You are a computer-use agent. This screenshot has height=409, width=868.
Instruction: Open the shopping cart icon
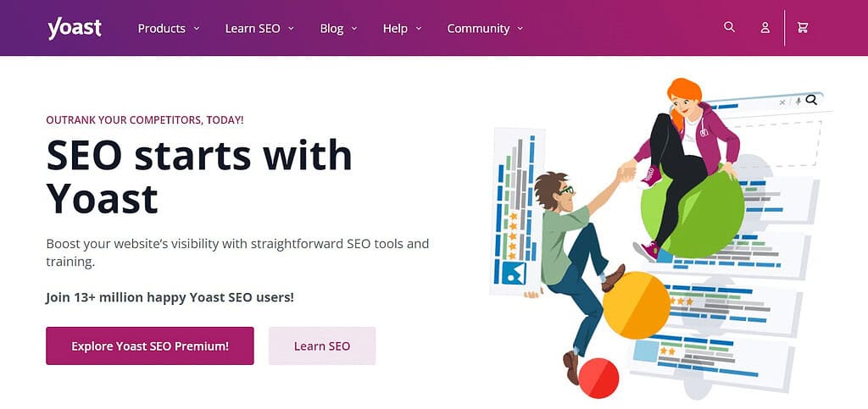click(x=802, y=28)
